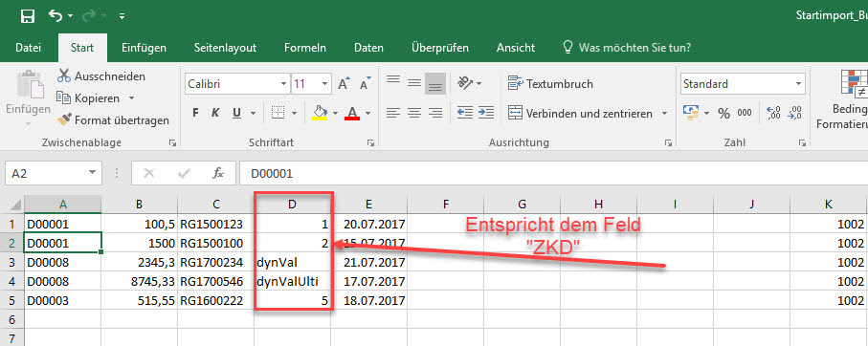This screenshot has width=868, height=346.
Task: Toggle Textumbruch wrap text
Action: [550, 84]
